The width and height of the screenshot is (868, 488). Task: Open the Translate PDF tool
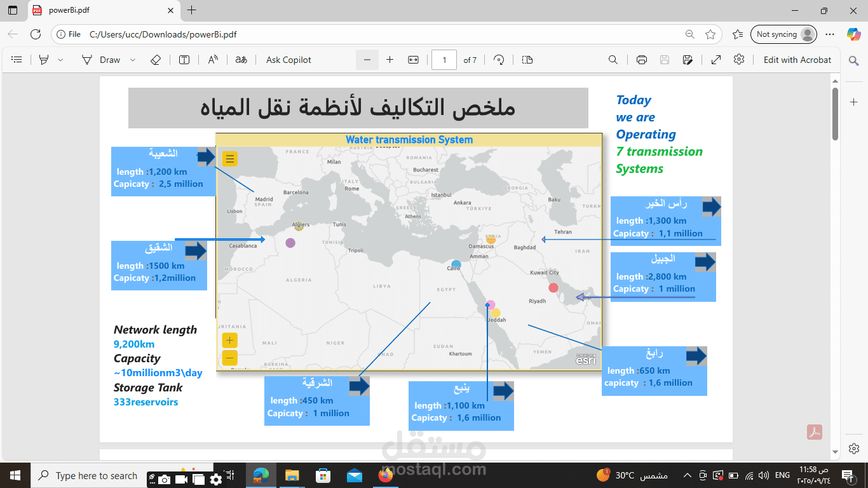pos(240,60)
